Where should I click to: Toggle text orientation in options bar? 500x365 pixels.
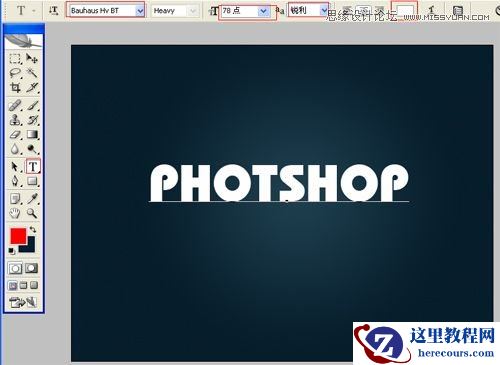53,11
